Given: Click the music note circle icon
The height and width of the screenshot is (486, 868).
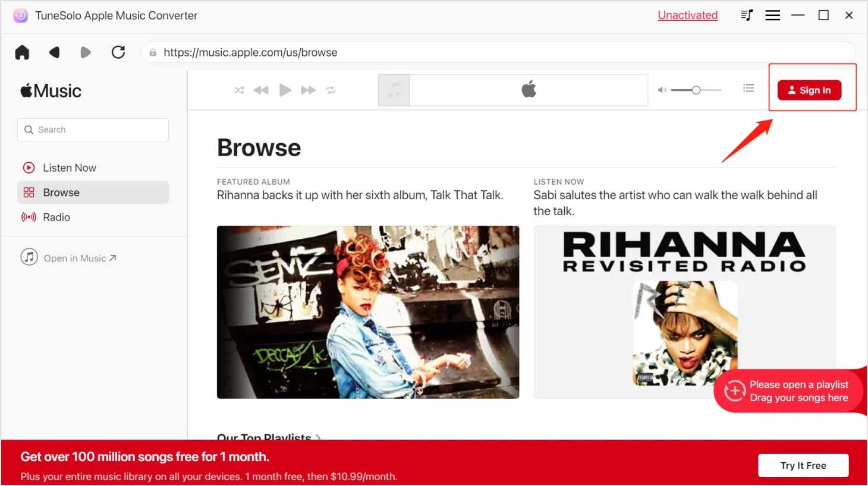Looking at the screenshot, I should (x=29, y=257).
